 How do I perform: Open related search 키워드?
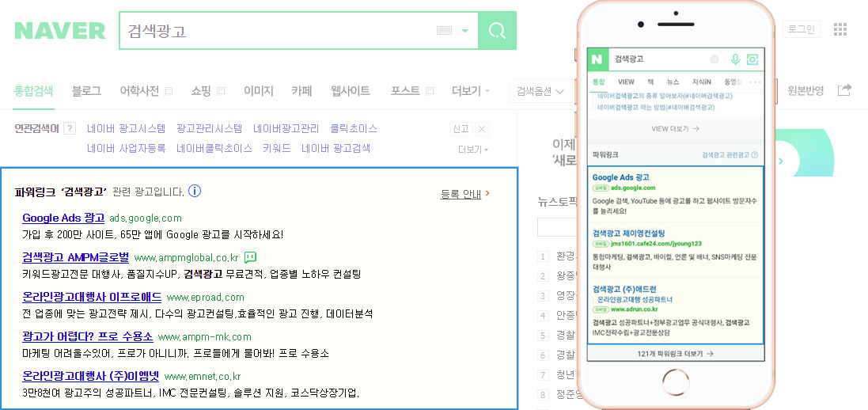277,149
